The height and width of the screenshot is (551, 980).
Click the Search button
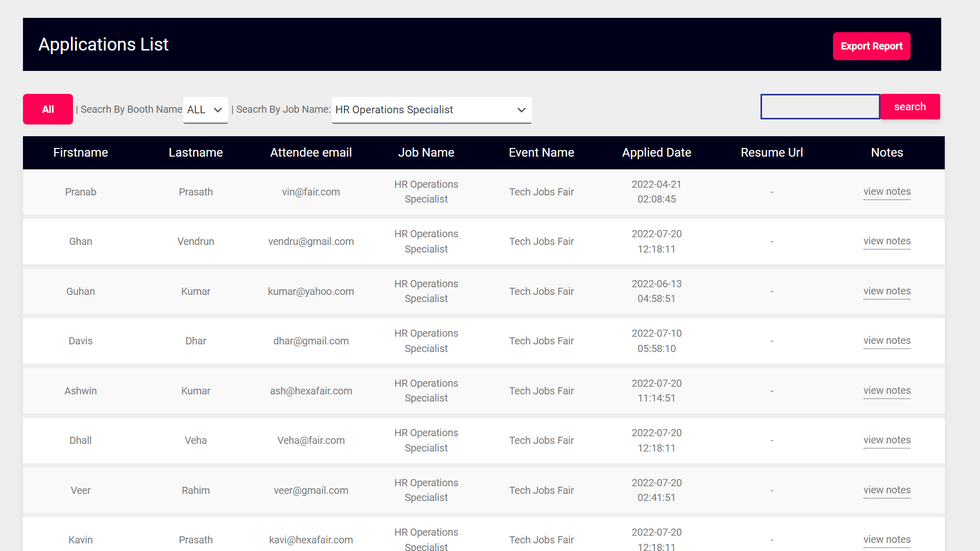tap(910, 106)
